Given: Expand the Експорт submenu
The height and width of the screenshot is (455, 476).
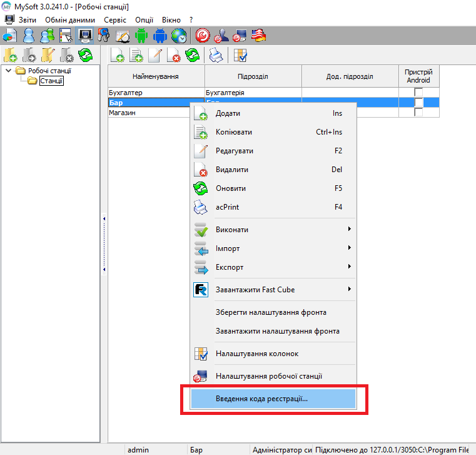Looking at the screenshot, I should (350, 267).
